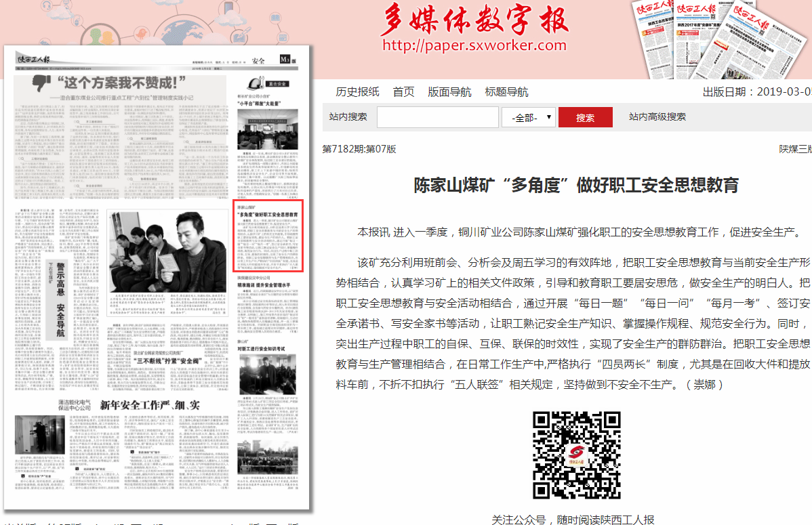Open the 站内高级搜索 advanced search link
This screenshot has width=812, height=525.
click(x=657, y=117)
